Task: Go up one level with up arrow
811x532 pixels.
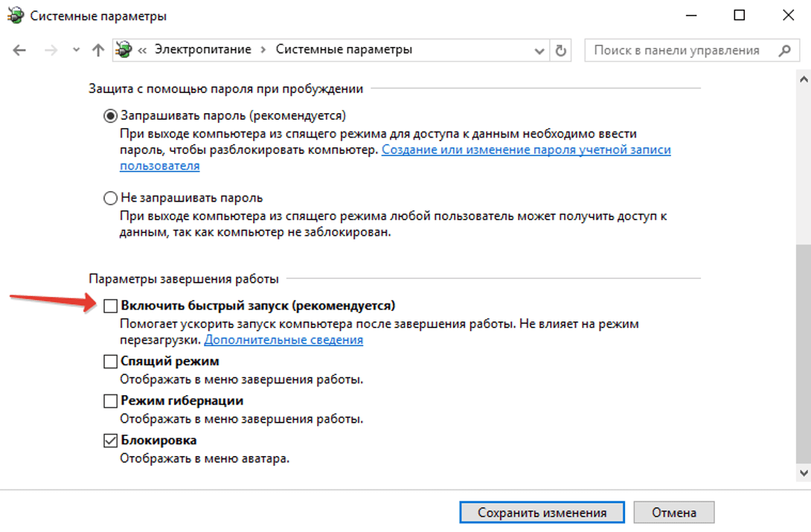Action: point(97,50)
